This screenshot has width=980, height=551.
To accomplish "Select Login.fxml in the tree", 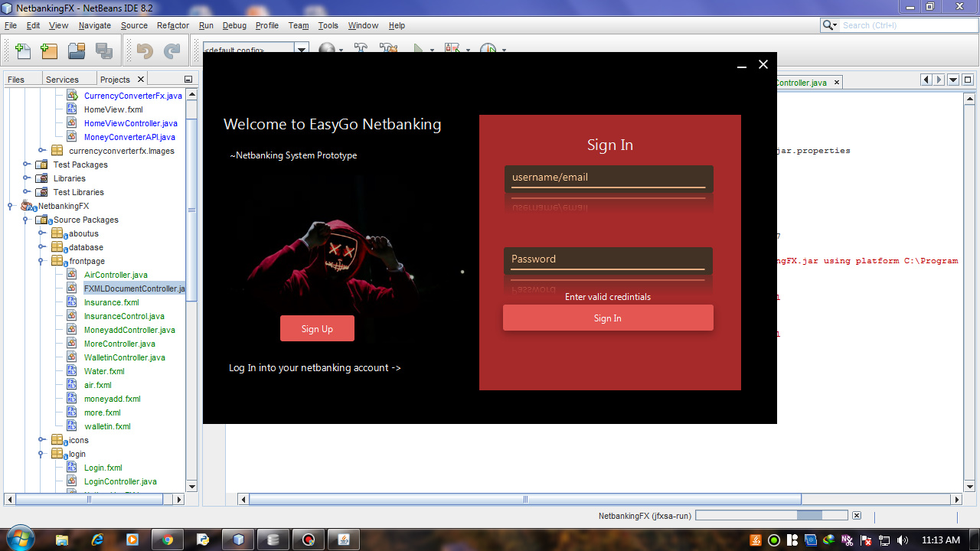I will (x=103, y=468).
